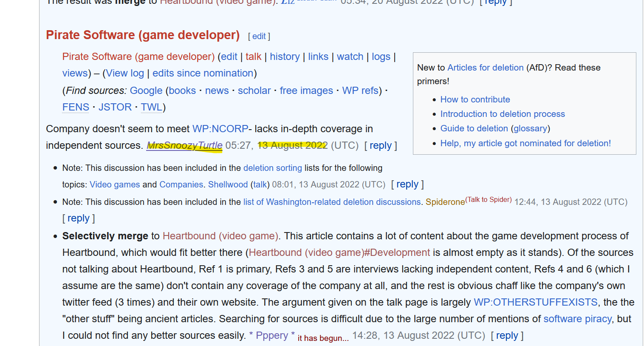Reply to Shellwood's deletion sorting note
This screenshot has width=644, height=346.
pyautogui.click(x=407, y=184)
